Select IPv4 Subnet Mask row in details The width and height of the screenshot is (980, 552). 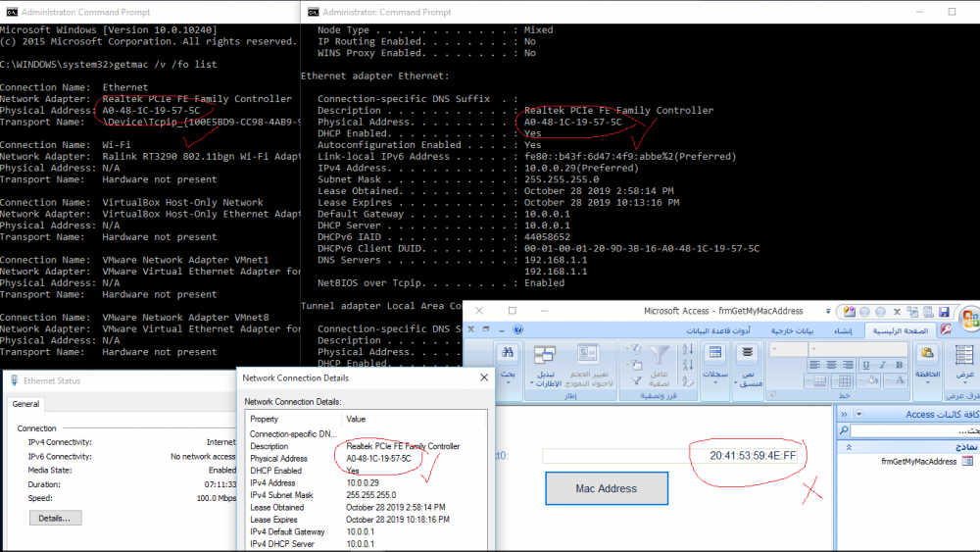[x=366, y=495]
